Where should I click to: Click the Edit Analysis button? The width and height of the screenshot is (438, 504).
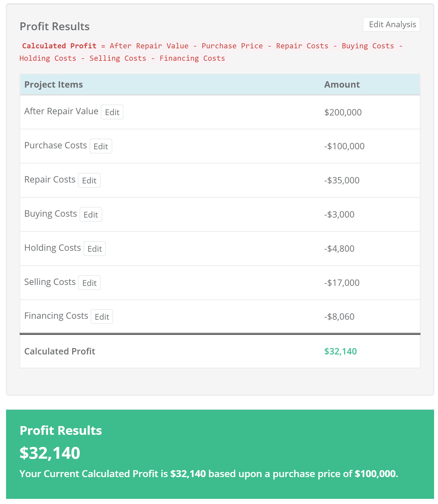click(391, 24)
